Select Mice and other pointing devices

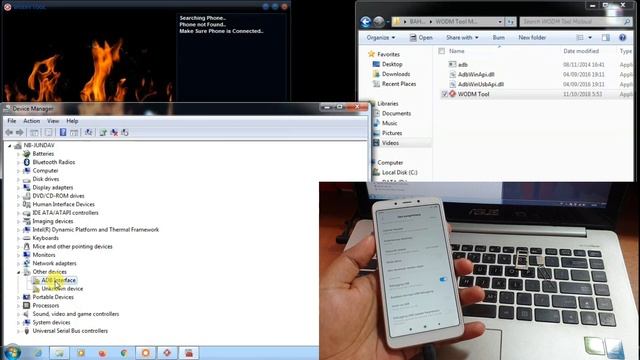(x=72, y=247)
